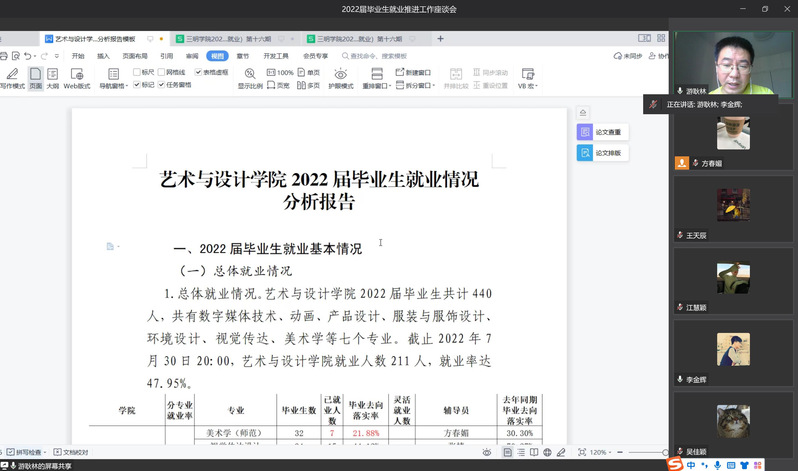
Task: Switch to 大纲 outline view
Action: [52, 78]
